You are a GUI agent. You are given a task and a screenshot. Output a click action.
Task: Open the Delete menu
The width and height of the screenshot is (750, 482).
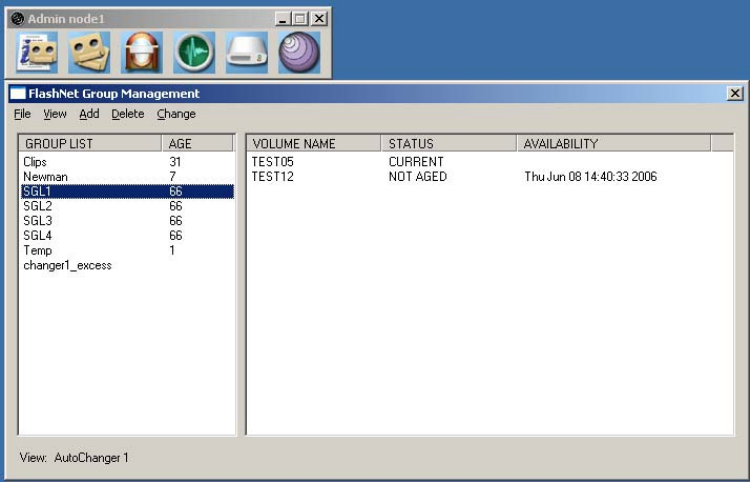click(x=128, y=114)
